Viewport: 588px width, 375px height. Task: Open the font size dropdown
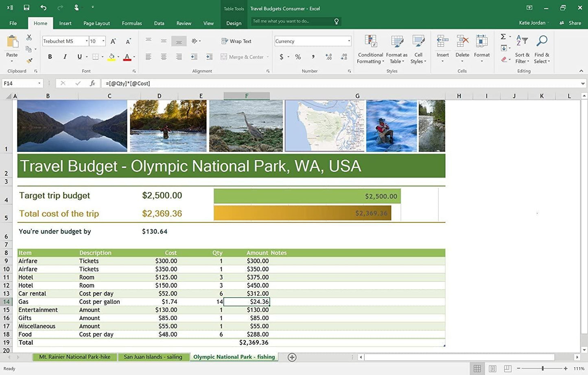coord(103,41)
